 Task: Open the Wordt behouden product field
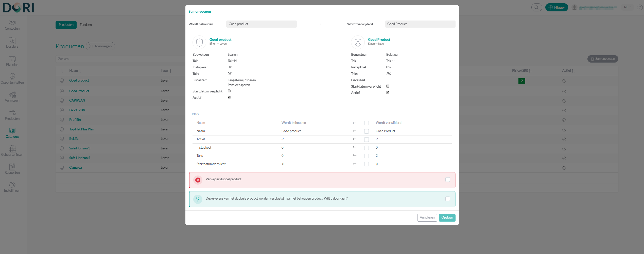pos(261,24)
